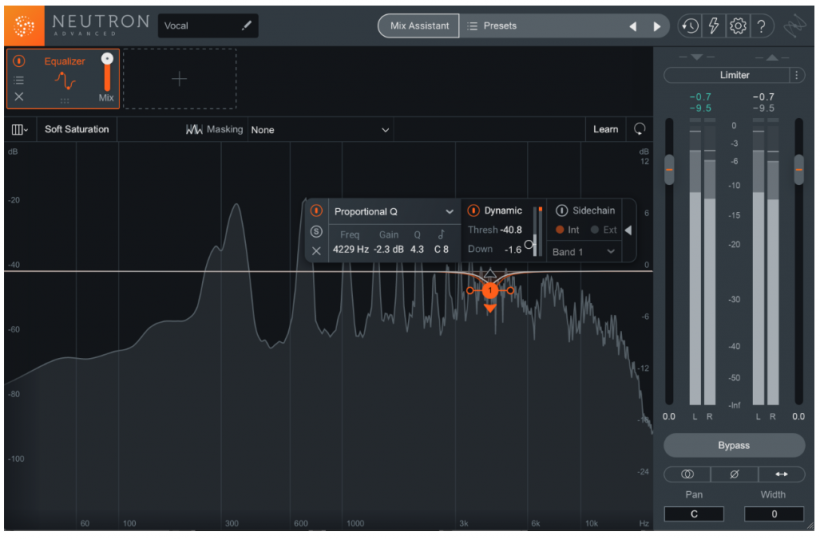Click the Pan field showing C
This screenshot has width=820, height=539.
[x=693, y=514]
